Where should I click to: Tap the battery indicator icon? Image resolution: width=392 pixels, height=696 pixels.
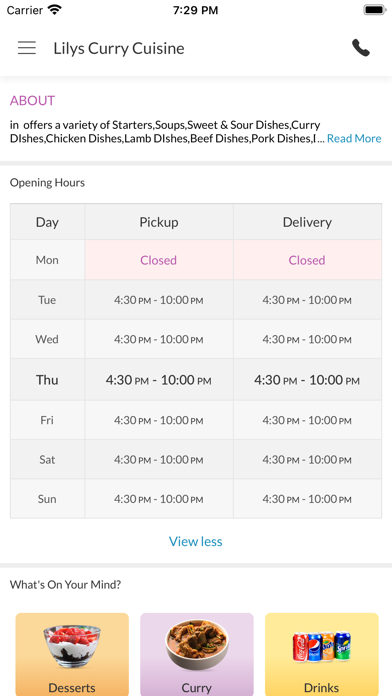374,10
